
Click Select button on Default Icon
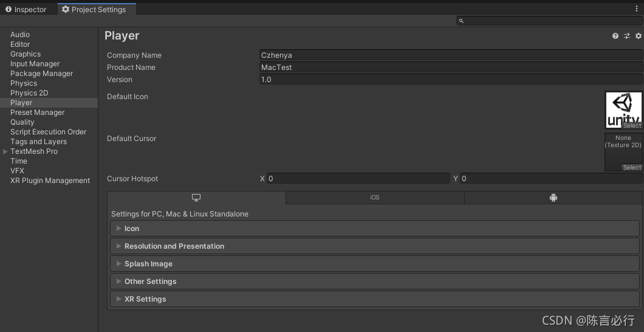632,126
